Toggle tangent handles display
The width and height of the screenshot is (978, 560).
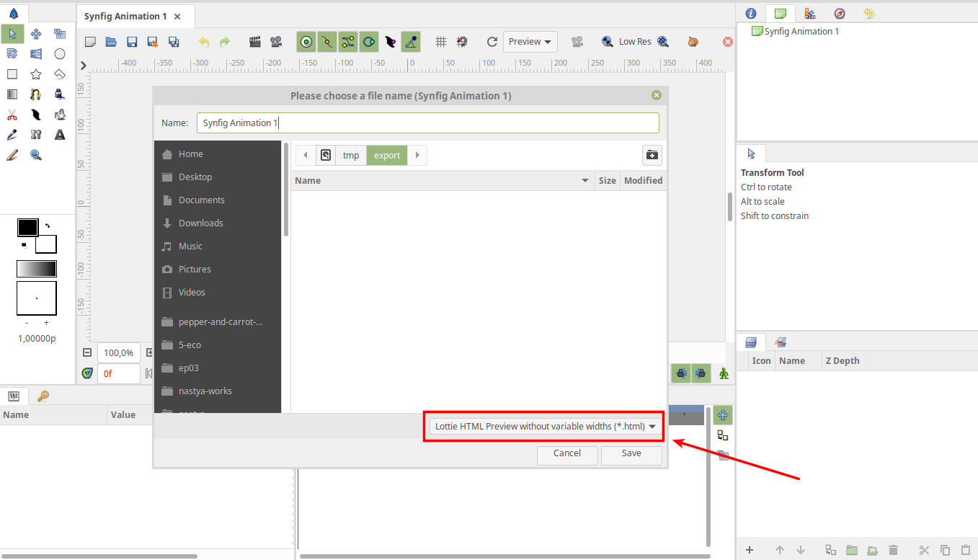coord(348,42)
